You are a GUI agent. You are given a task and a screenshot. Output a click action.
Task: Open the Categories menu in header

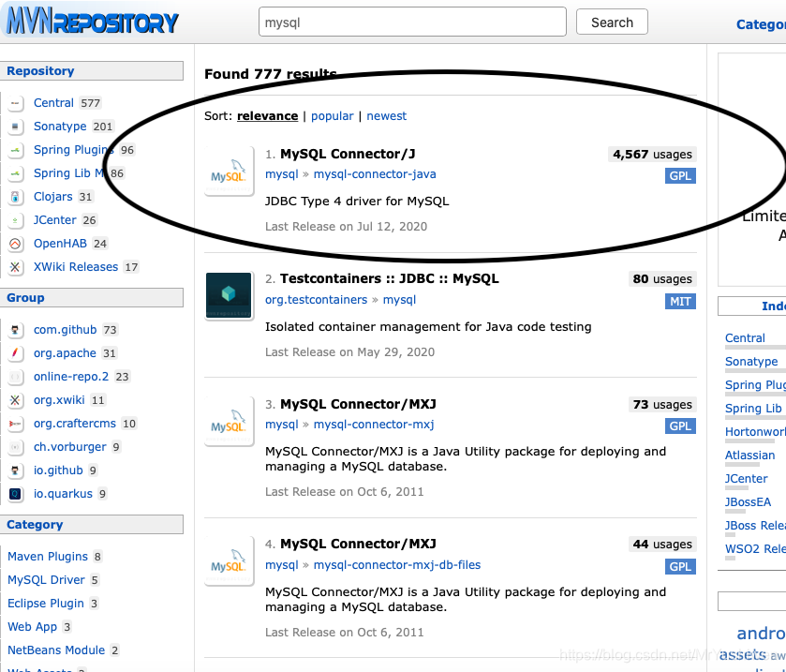point(761,24)
